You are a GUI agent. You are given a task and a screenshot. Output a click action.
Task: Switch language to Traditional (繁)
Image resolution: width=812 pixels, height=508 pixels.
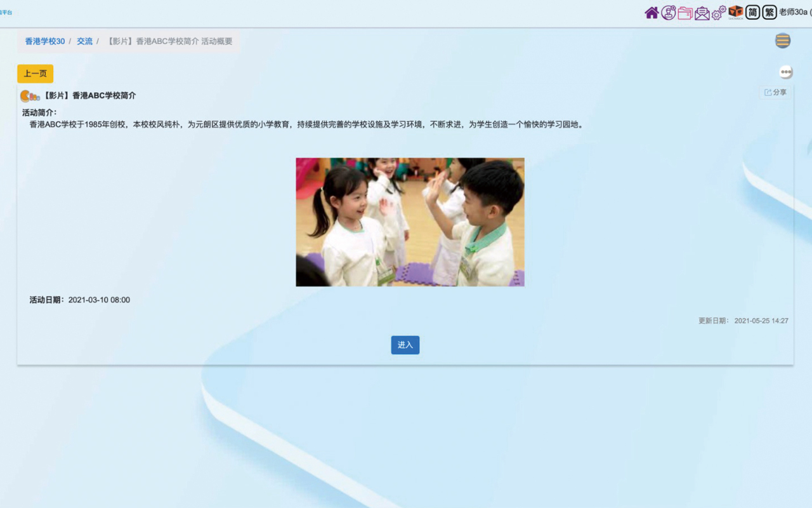click(769, 12)
